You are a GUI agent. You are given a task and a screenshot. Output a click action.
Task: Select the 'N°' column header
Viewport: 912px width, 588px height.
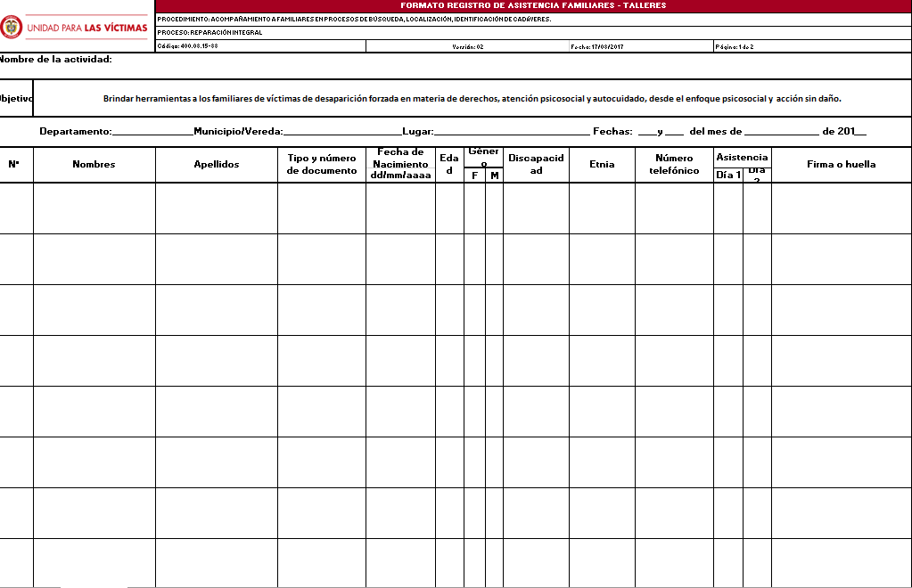14,165
